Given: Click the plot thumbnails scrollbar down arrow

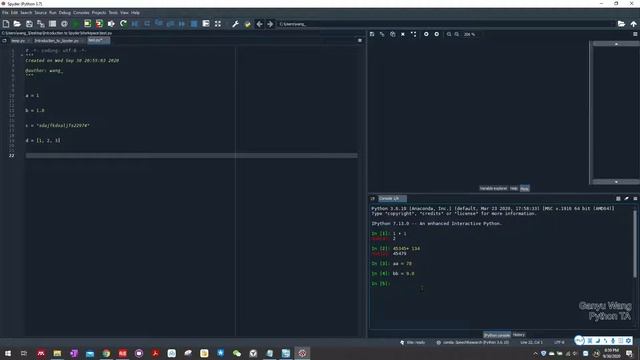Looking at the screenshot, I should tap(616, 182).
